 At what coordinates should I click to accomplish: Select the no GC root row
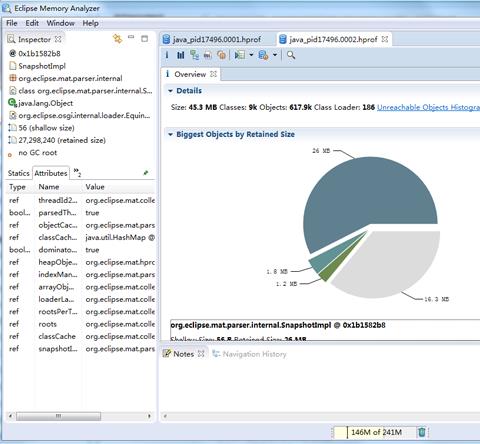point(38,153)
